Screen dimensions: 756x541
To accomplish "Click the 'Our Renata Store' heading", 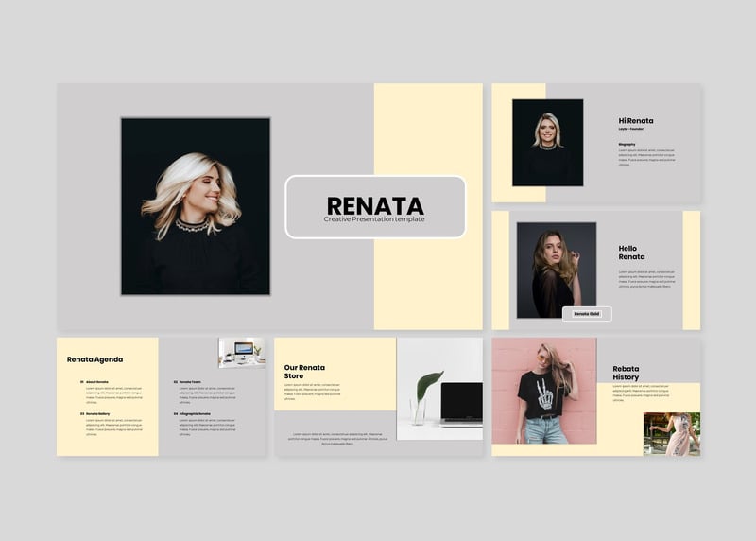I will point(304,372).
